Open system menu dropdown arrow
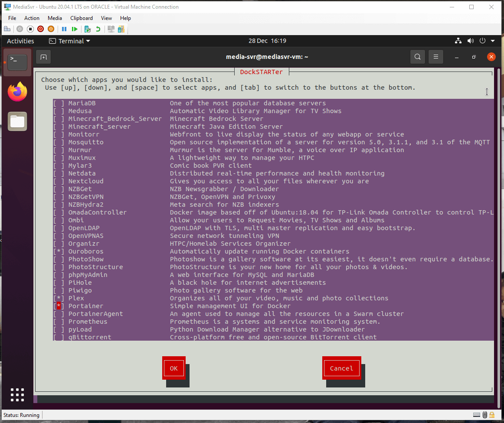This screenshot has height=423, width=504. tap(493, 41)
